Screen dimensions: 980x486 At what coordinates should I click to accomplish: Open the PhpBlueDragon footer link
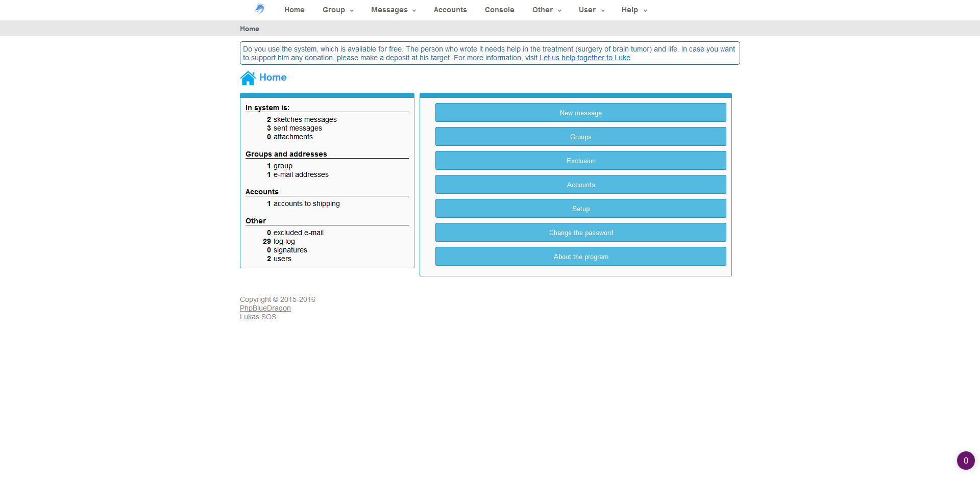pyautogui.click(x=265, y=308)
